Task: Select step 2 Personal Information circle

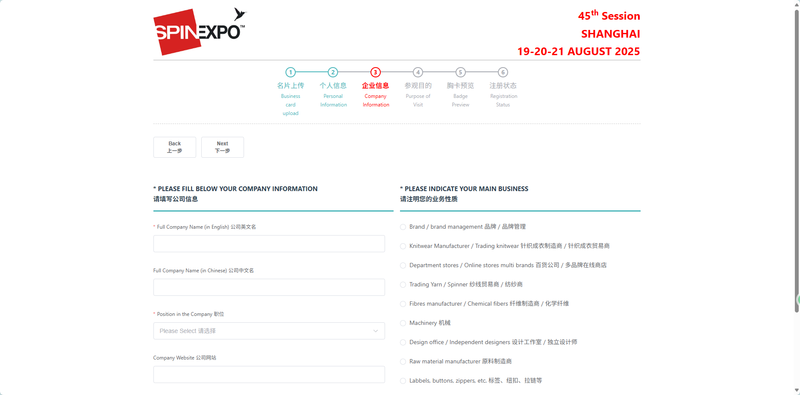Action: point(333,72)
